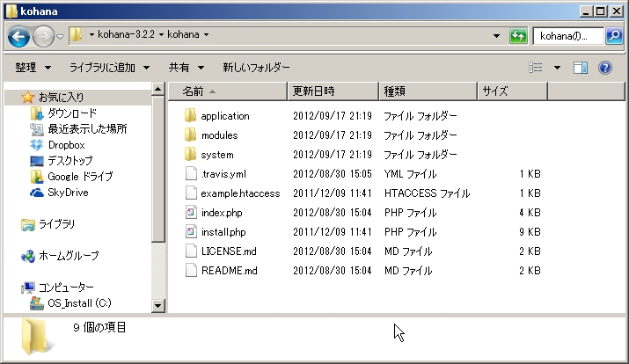Click the search magnifier icon
The height and width of the screenshot is (364, 629).
[x=614, y=36]
